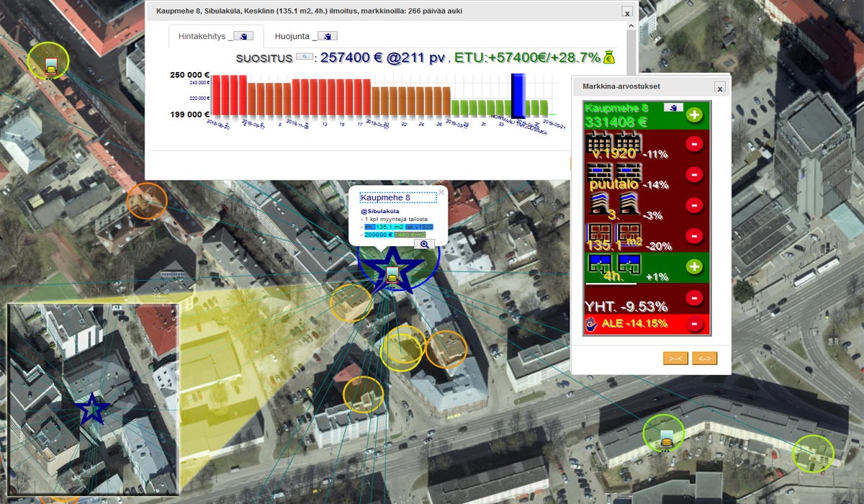Image resolution: width=864 pixels, height=504 pixels.
Task: Click the green circled coin marker at bottom right
Action: (x=666, y=437)
